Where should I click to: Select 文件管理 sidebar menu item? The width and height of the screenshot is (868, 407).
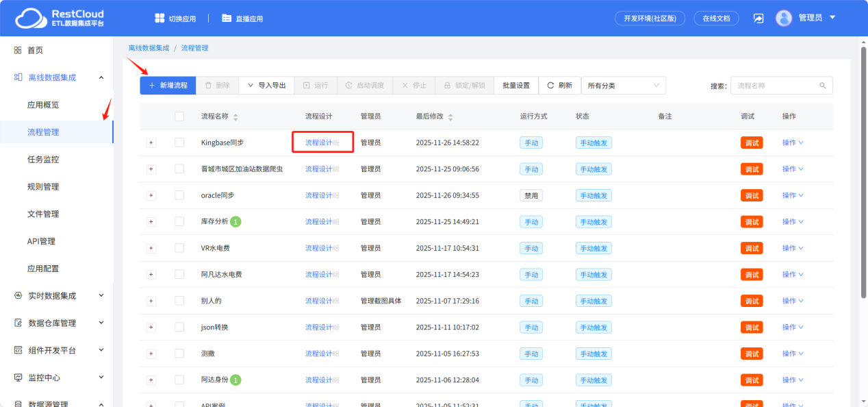(x=43, y=214)
